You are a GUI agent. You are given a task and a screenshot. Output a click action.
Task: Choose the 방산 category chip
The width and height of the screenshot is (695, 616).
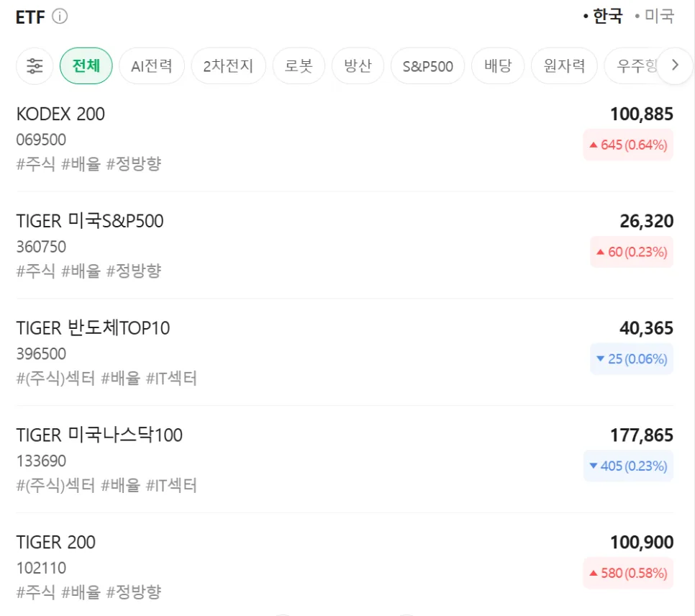coord(358,65)
